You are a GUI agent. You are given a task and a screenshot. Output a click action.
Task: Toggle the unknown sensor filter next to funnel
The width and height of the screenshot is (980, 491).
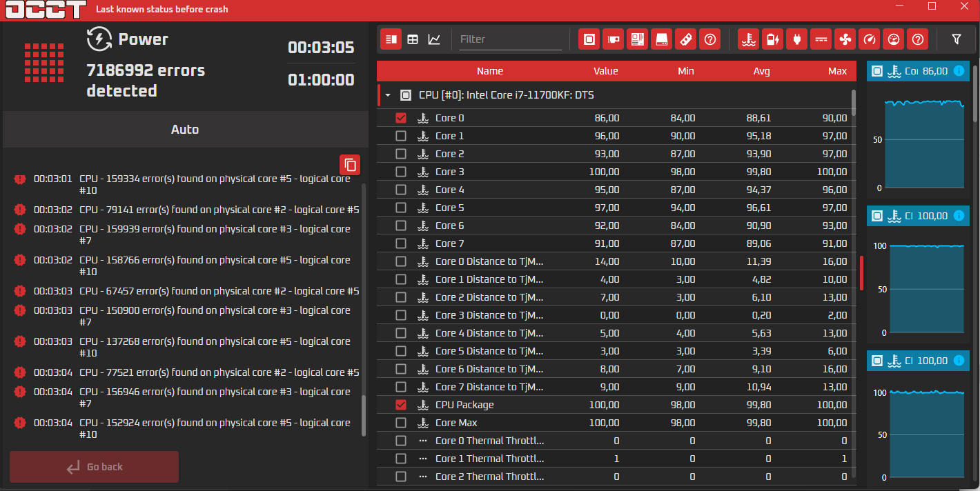coord(918,39)
